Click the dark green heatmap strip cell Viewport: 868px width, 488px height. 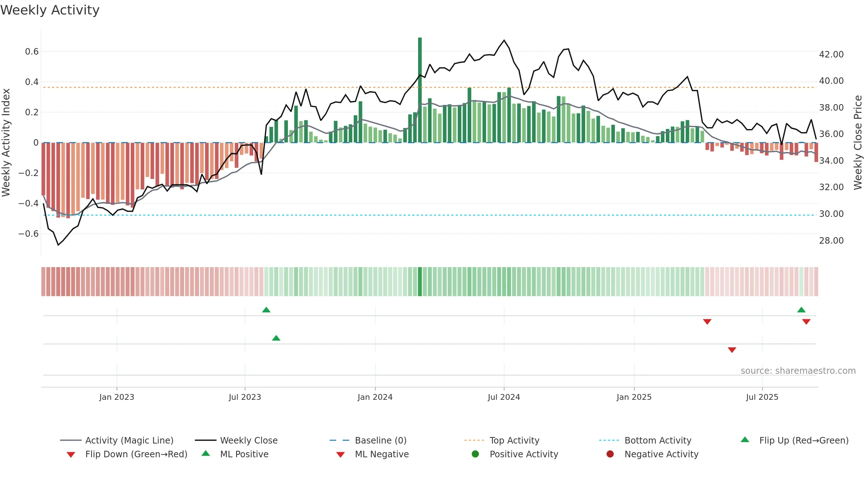coord(420,282)
